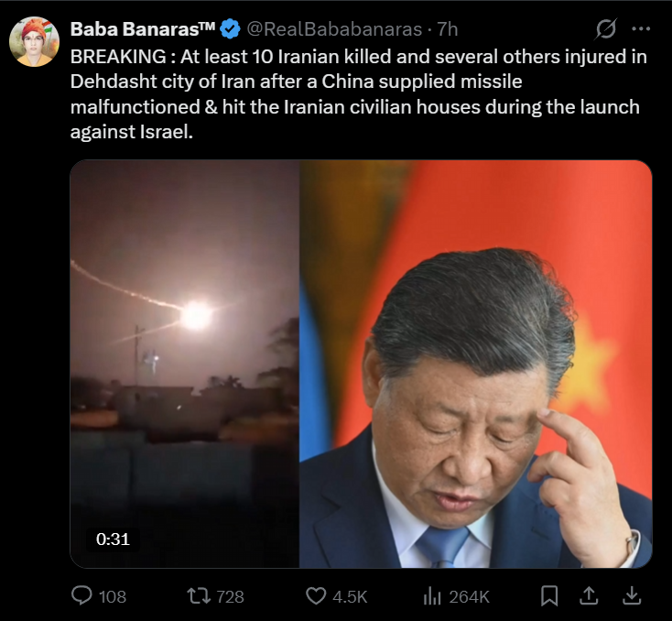Open the Baba Banaras display name link
This screenshot has height=621, width=672.
point(142,29)
